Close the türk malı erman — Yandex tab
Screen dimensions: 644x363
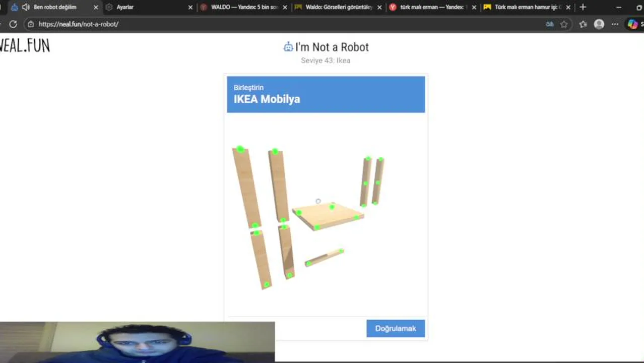click(x=474, y=8)
